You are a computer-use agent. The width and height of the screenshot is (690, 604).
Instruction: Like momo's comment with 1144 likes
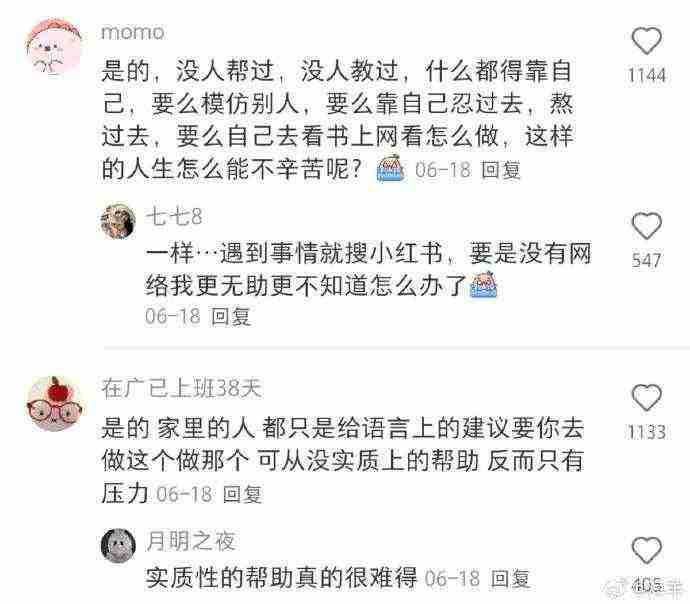[x=646, y=40]
